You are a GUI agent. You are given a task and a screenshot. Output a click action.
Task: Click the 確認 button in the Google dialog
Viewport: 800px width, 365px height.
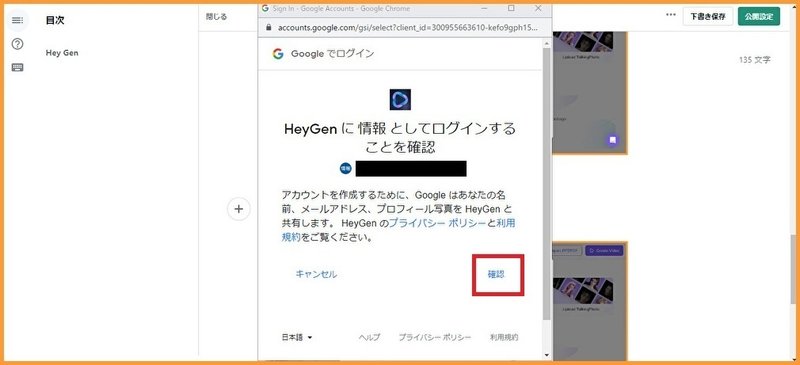(x=496, y=274)
